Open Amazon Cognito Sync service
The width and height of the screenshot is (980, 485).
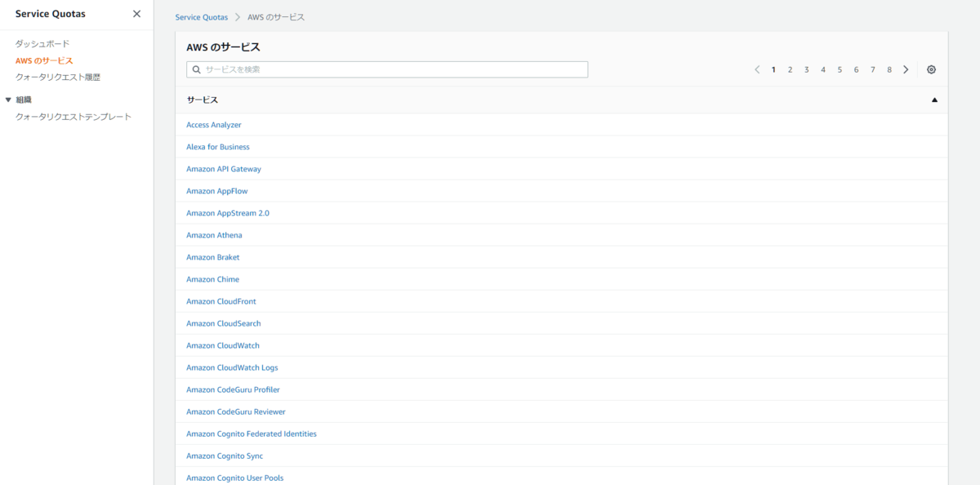click(225, 456)
